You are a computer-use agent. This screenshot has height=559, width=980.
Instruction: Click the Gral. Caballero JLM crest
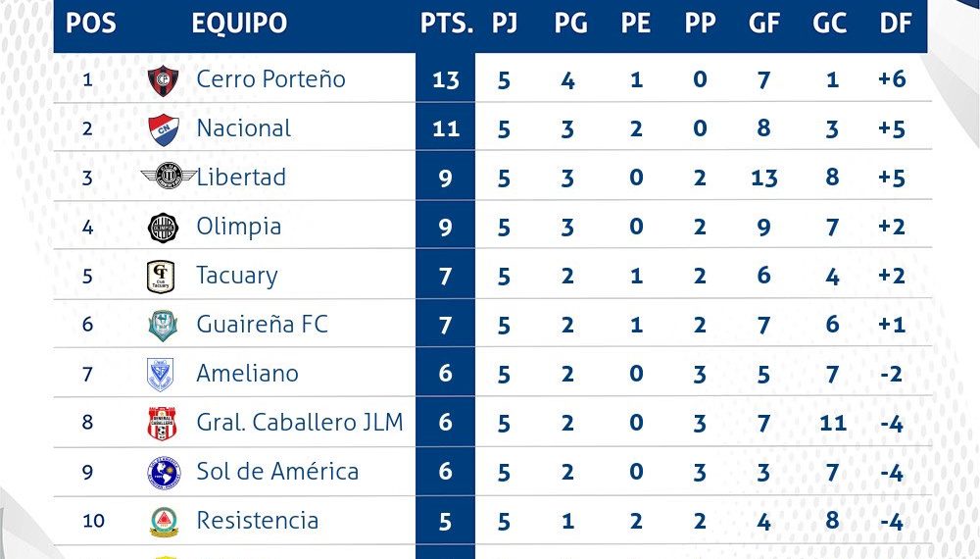pyautogui.click(x=161, y=423)
